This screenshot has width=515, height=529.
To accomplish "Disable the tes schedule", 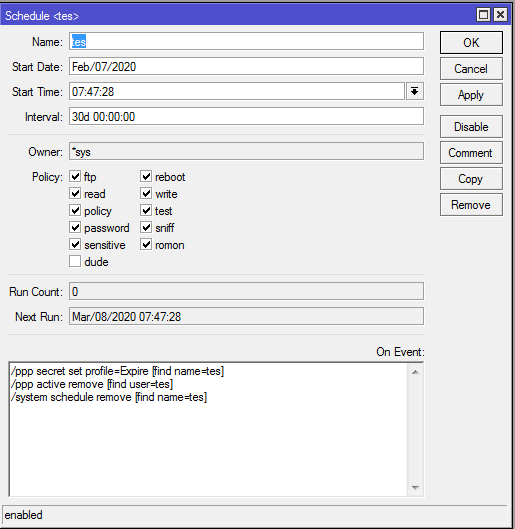I will (471, 127).
